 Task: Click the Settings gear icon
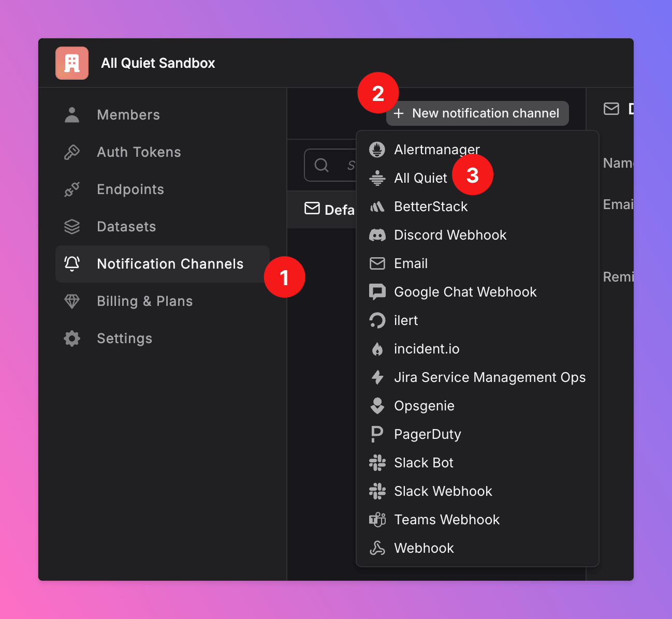point(72,338)
